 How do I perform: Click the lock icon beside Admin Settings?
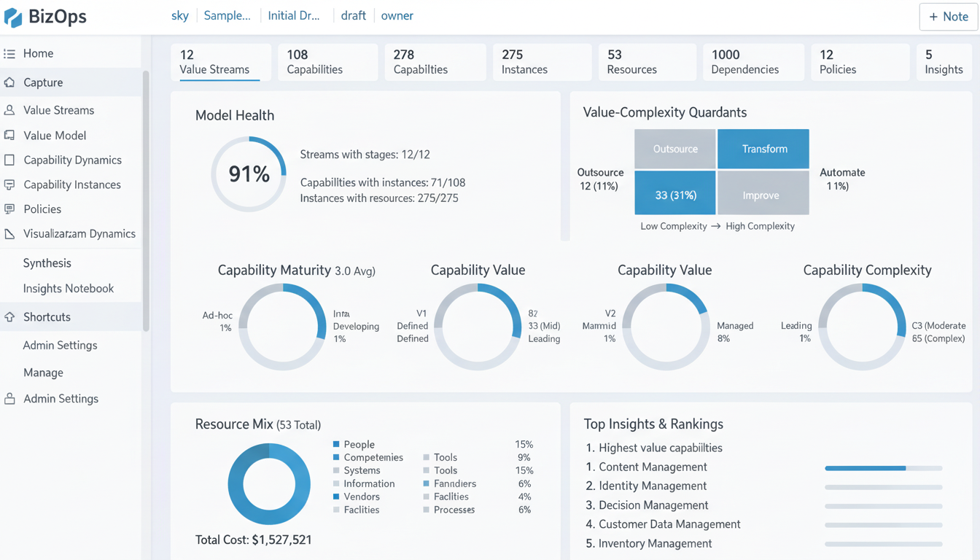click(9, 399)
